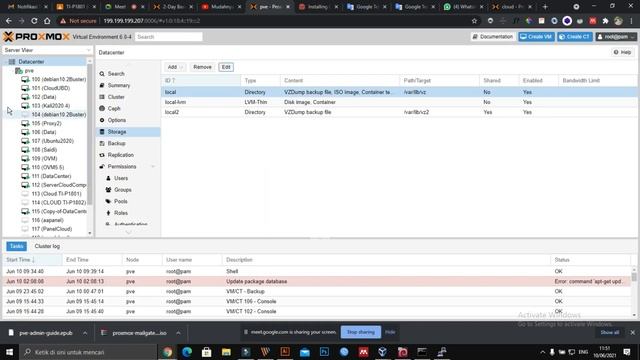The height and width of the screenshot is (360, 640).
Task: Open the Pools permissions page
Action: pos(120,201)
